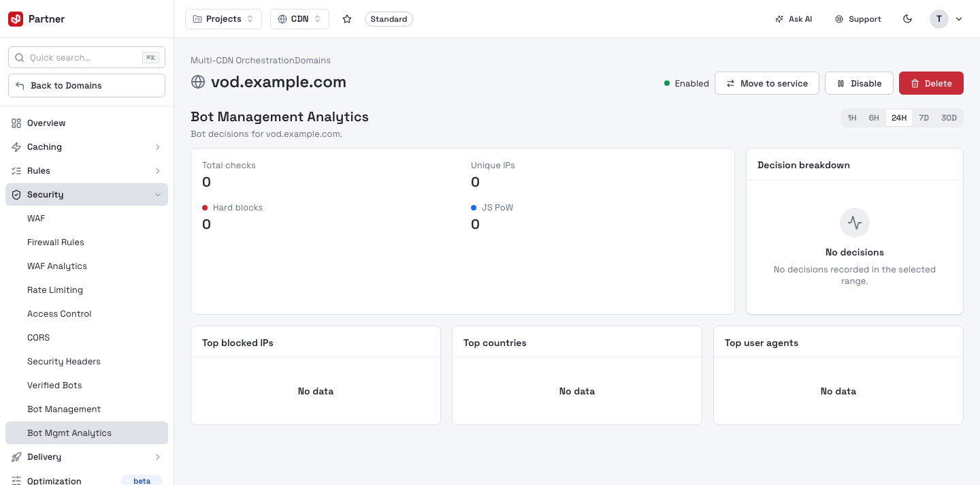
Task: Select the 24H time range
Action: tap(899, 118)
